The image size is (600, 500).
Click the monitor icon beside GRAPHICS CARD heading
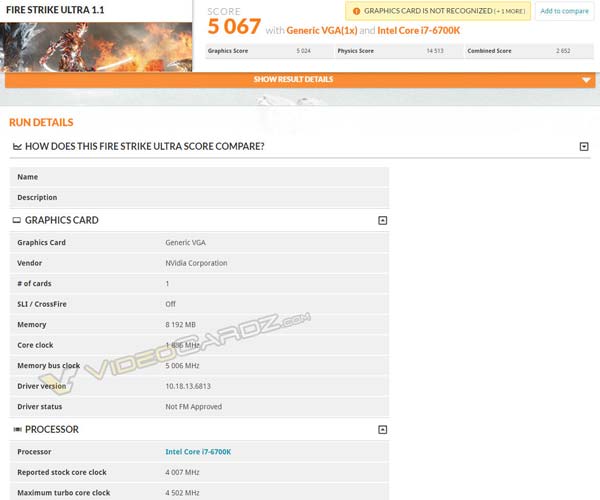click(x=16, y=220)
